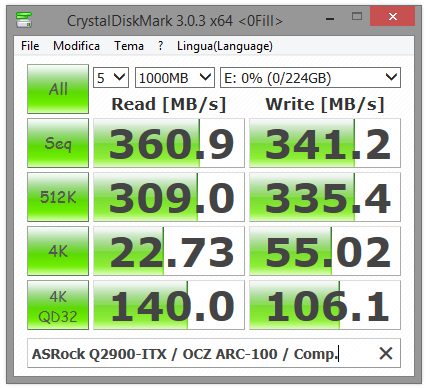Expand the test count dropdown showing 5
The height and width of the screenshot is (388, 430).
click(x=111, y=78)
